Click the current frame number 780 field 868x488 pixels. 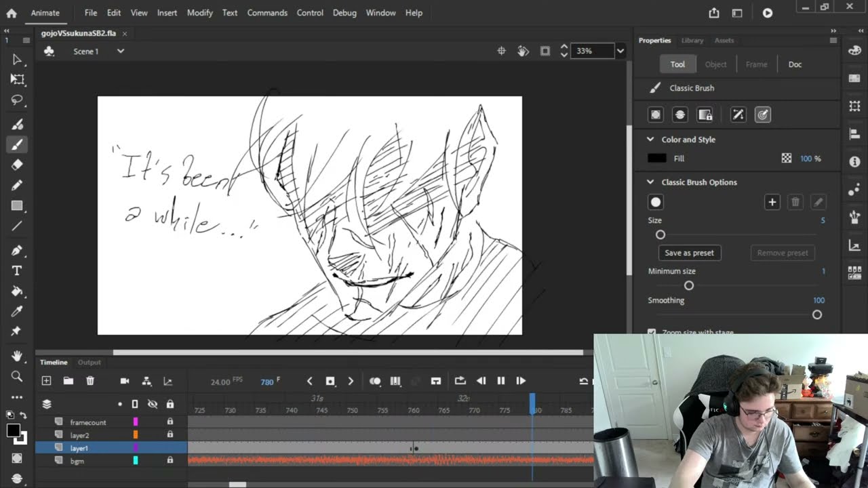(x=267, y=382)
